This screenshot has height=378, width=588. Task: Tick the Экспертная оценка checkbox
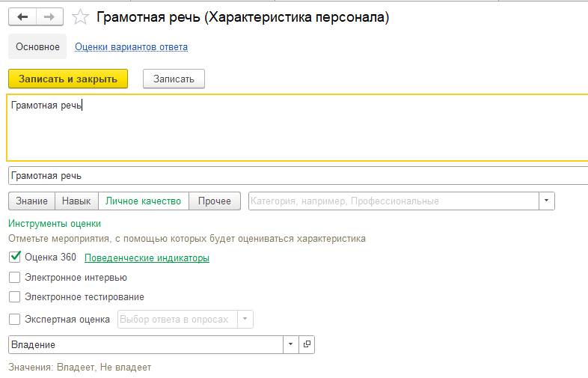15,320
